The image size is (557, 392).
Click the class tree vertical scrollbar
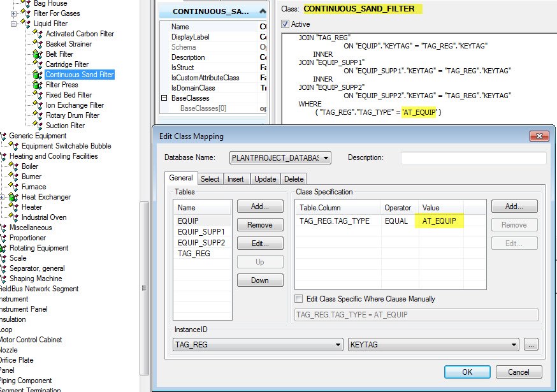(x=144, y=288)
